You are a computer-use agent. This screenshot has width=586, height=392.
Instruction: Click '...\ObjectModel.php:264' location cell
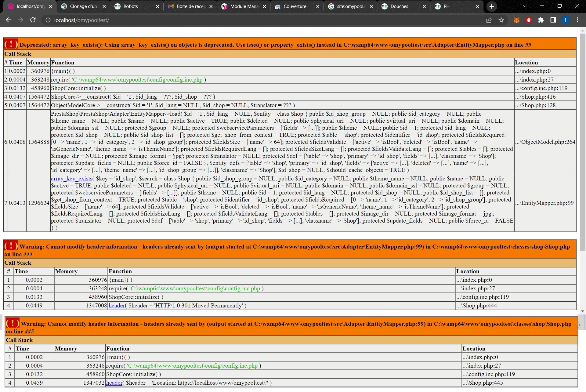click(545, 142)
